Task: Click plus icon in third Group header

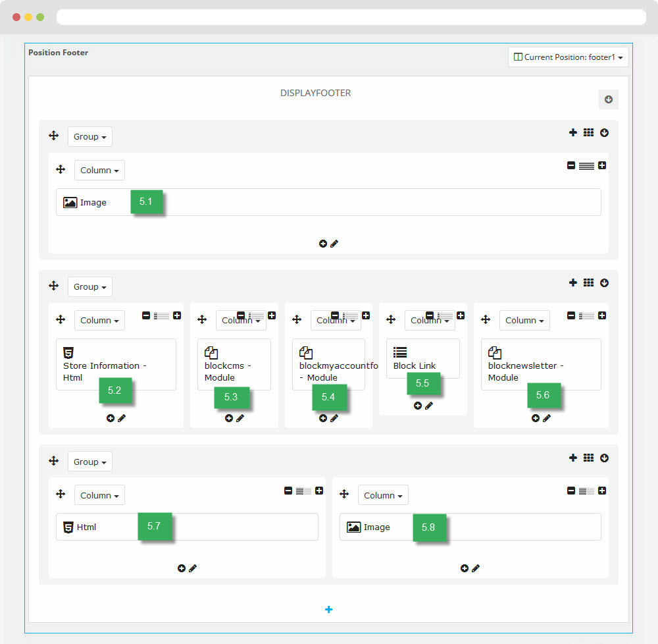Action: [x=573, y=458]
